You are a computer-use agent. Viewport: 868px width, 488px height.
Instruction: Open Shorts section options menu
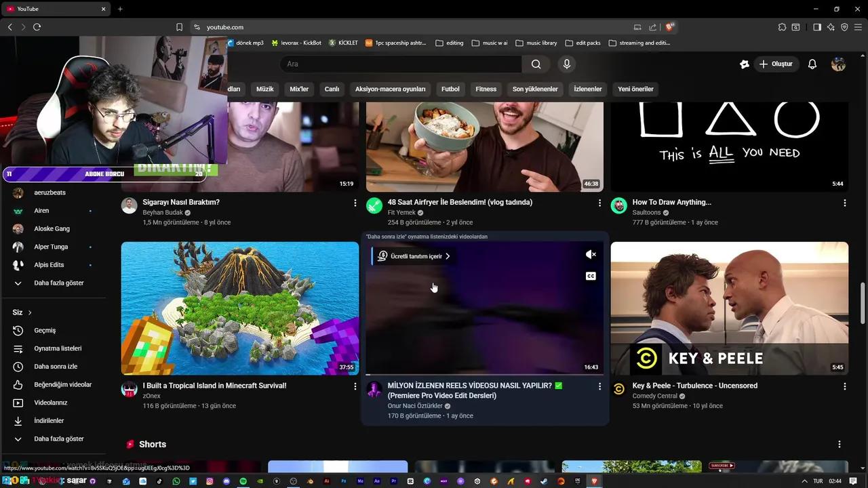840,445
